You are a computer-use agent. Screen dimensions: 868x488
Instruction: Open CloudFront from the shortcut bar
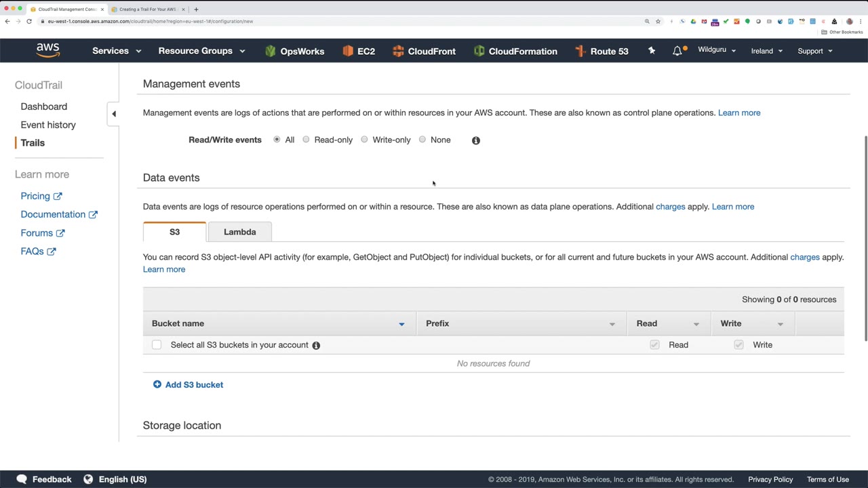point(423,51)
